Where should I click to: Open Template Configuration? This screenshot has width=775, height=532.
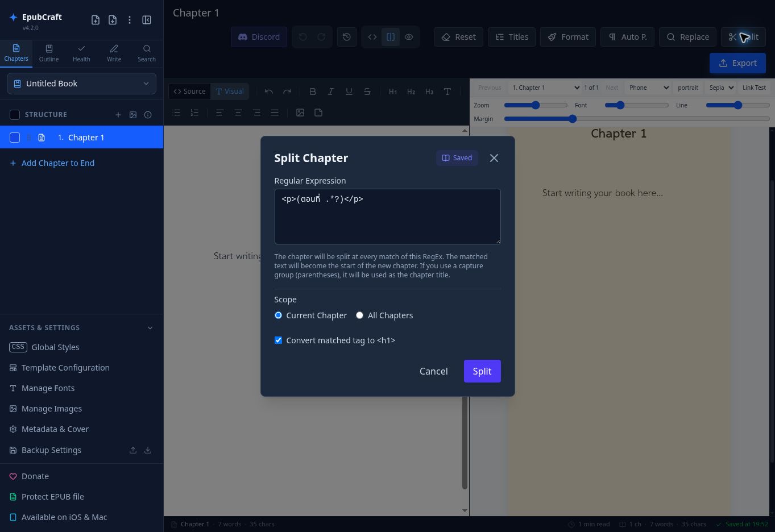[60, 368]
